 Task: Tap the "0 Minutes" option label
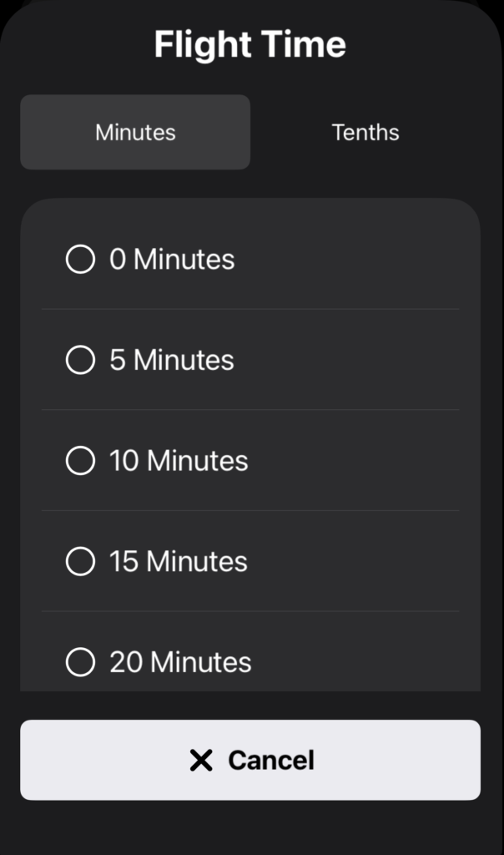[172, 260]
